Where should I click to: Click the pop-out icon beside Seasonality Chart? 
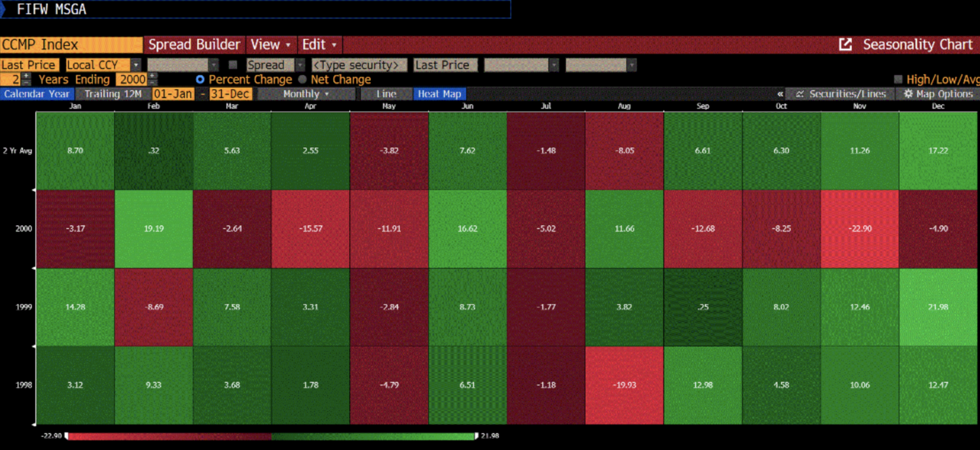[845, 45]
